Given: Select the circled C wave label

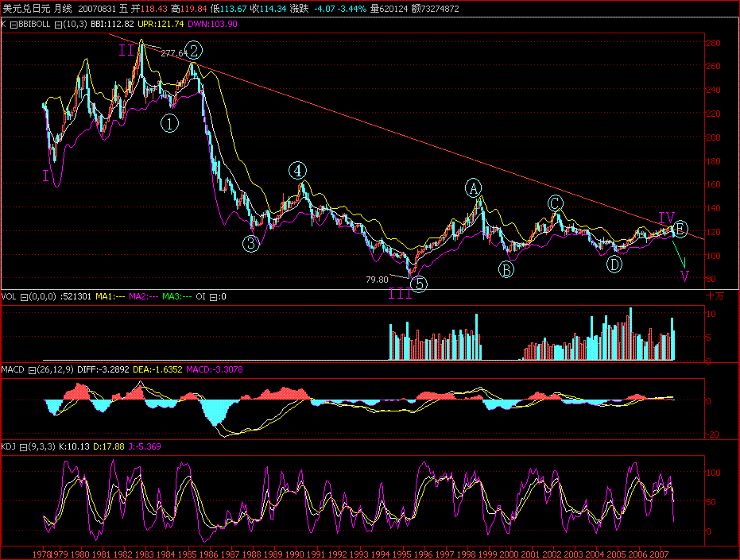Looking at the screenshot, I should (x=555, y=203).
